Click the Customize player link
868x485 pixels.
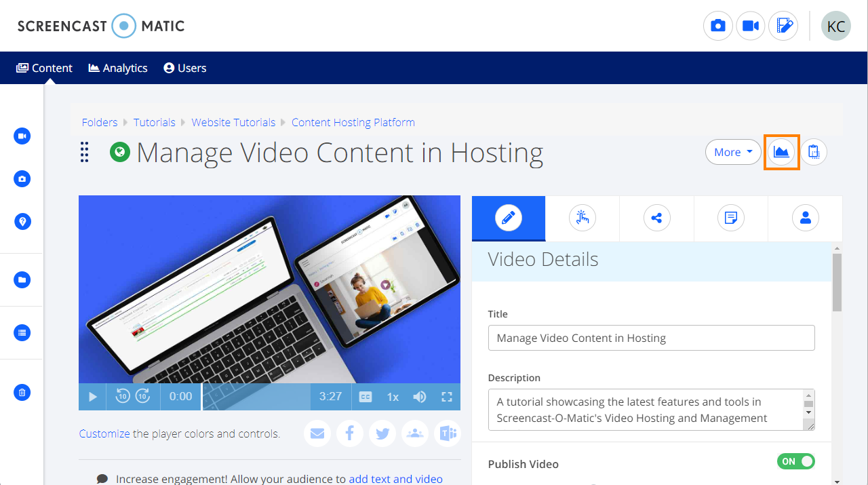click(104, 433)
